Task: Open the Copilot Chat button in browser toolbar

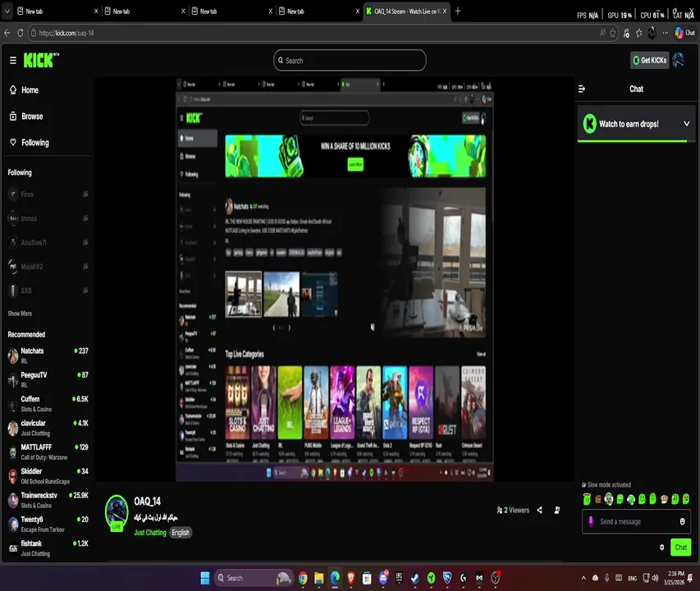Action: (685, 33)
